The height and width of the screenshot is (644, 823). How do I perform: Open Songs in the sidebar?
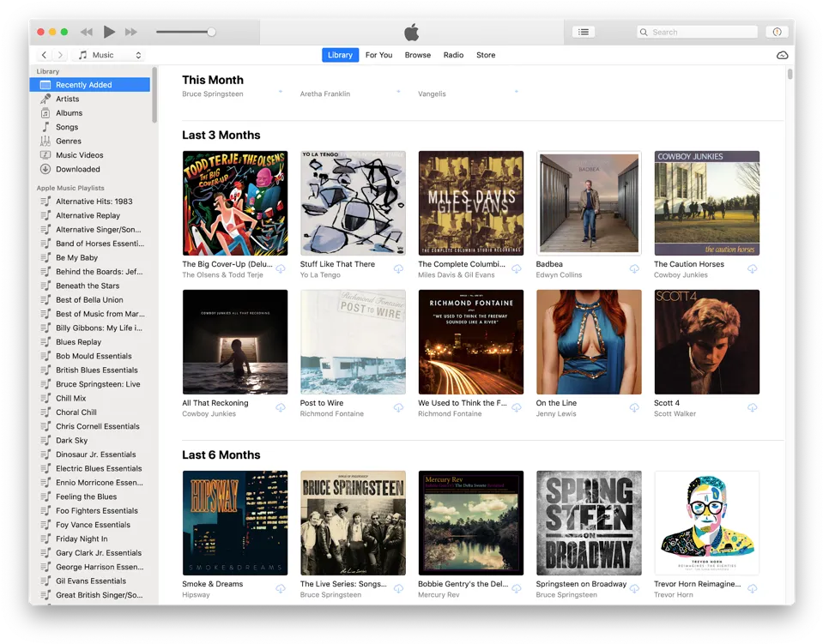(90, 127)
